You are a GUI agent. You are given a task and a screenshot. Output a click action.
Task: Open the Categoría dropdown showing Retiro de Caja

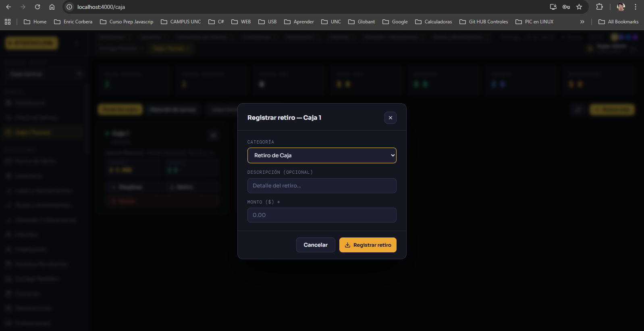[322, 155]
